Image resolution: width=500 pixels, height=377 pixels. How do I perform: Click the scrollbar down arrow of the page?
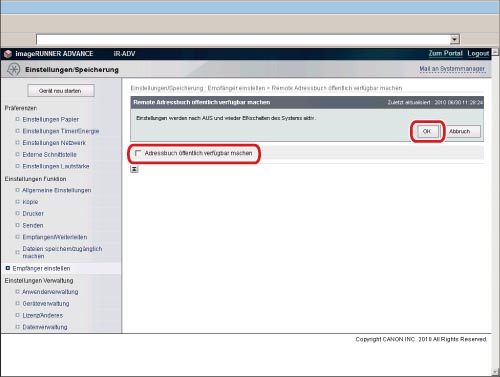495,372
